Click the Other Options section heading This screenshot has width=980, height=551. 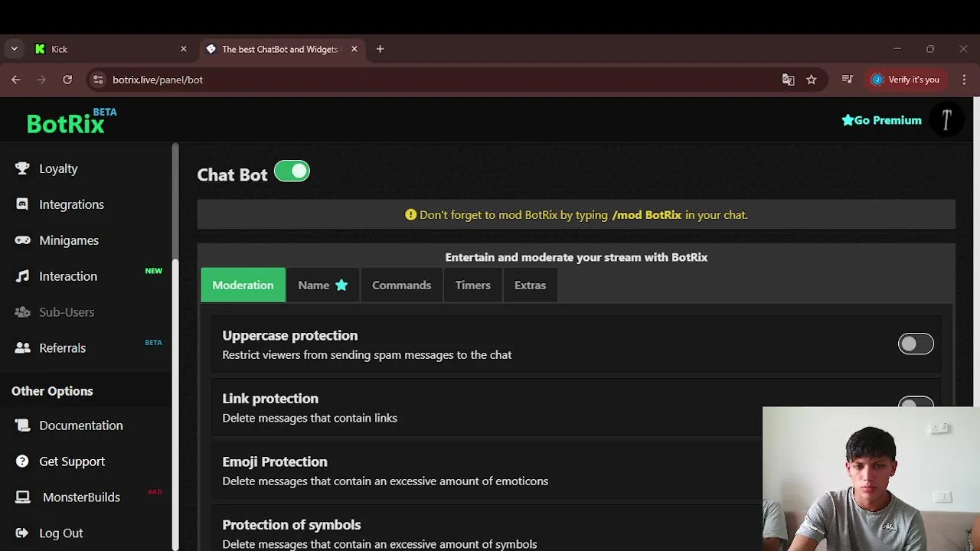tap(52, 391)
